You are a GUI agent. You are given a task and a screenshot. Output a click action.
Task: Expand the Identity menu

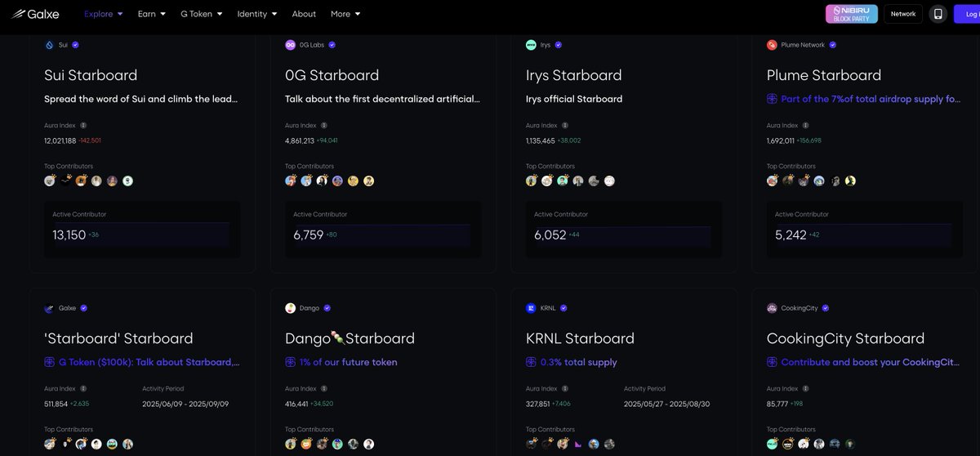pos(257,14)
